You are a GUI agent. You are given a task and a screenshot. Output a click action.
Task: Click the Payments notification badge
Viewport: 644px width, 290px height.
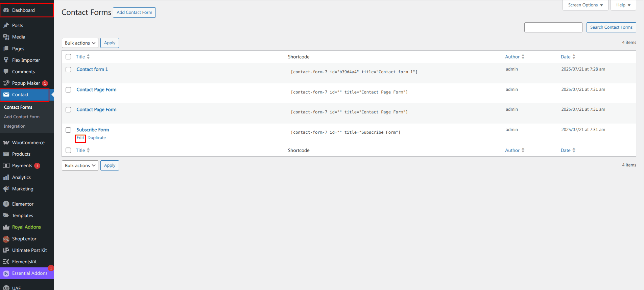[x=37, y=166]
